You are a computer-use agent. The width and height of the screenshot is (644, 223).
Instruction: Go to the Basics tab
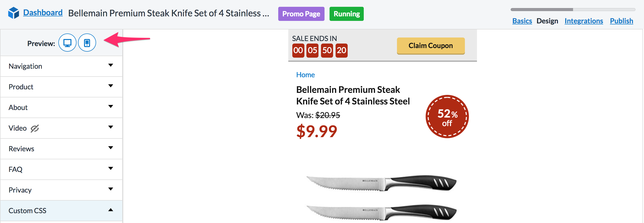click(522, 21)
